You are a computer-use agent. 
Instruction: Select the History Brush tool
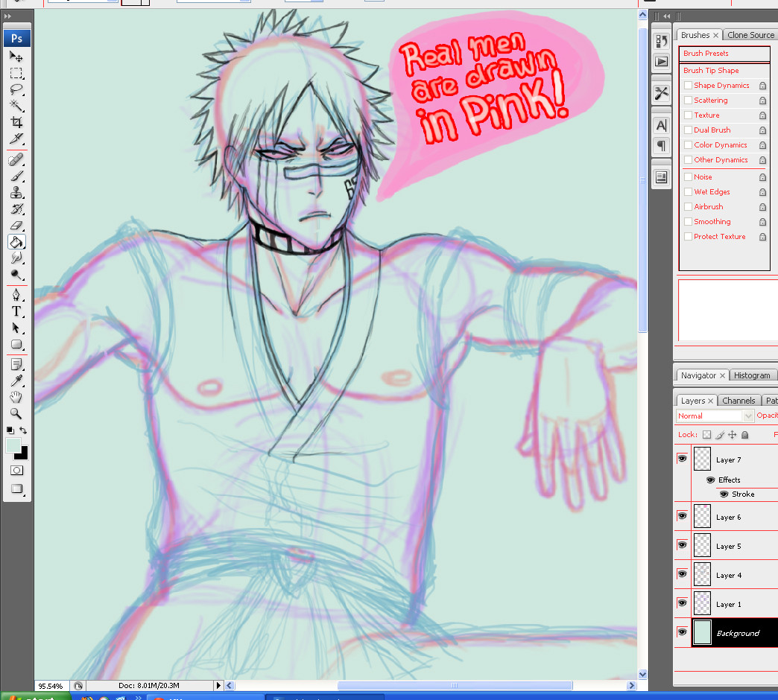tap(16, 209)
